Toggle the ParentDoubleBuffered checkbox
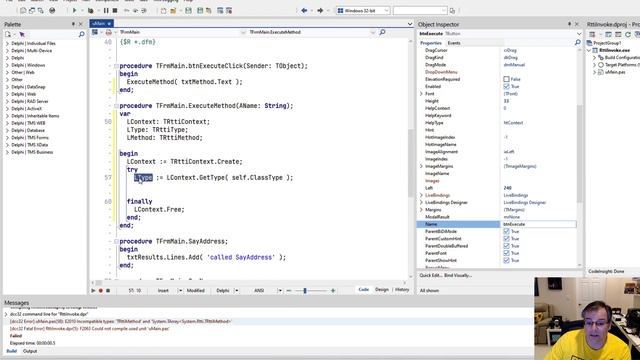The width and height of the screenshot is (640, 360). [506, 246]
